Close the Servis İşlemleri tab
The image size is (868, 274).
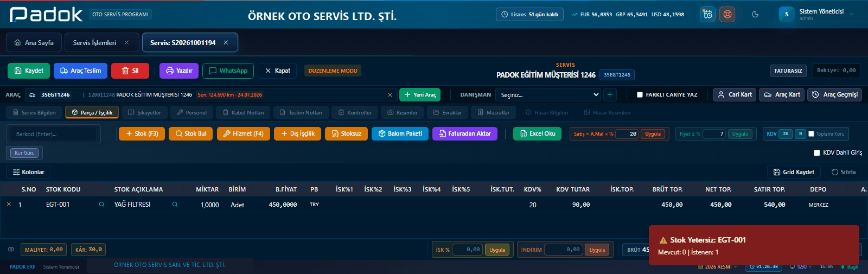click(x=126, y=42)
